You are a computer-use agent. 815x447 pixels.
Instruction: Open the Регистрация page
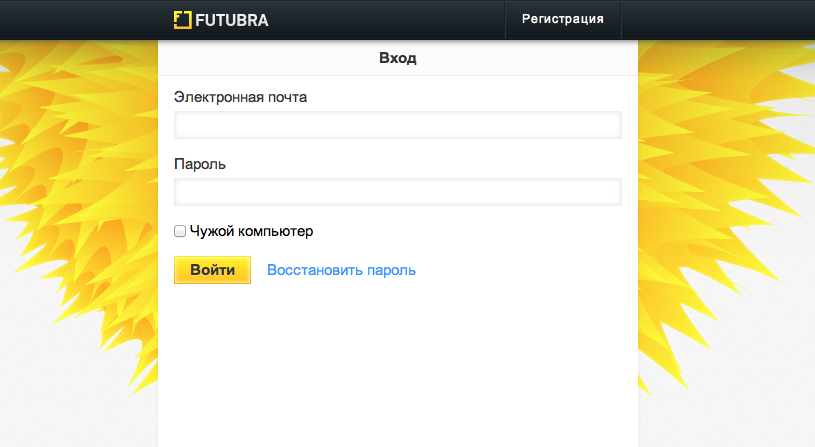563,19
